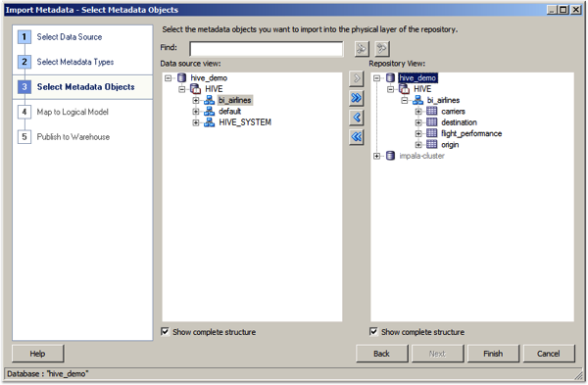Expand the HIVE_SYSTEM schema node
The width and height of the screenshot is (588, 385).
pos(196,122)
